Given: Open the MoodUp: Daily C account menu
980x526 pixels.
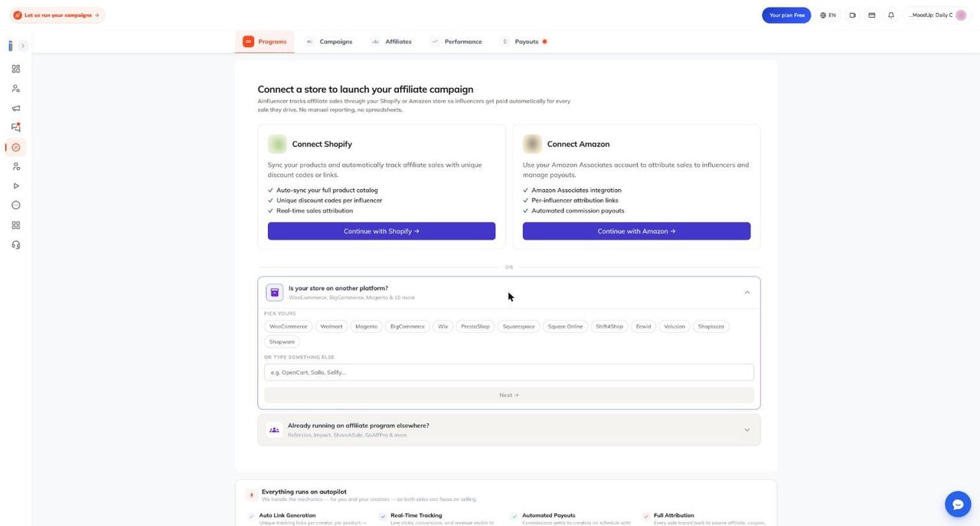Looking at the screenshot, I should 938,15.
